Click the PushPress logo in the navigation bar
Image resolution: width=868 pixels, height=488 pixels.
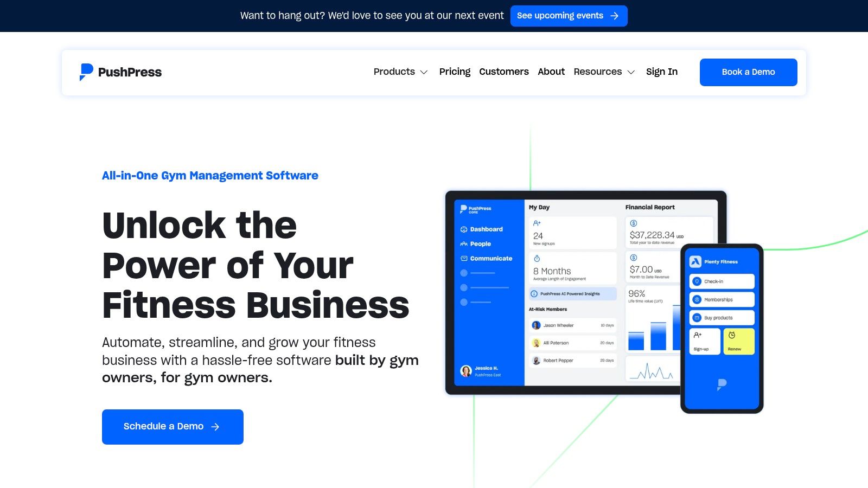pos(120,72)
